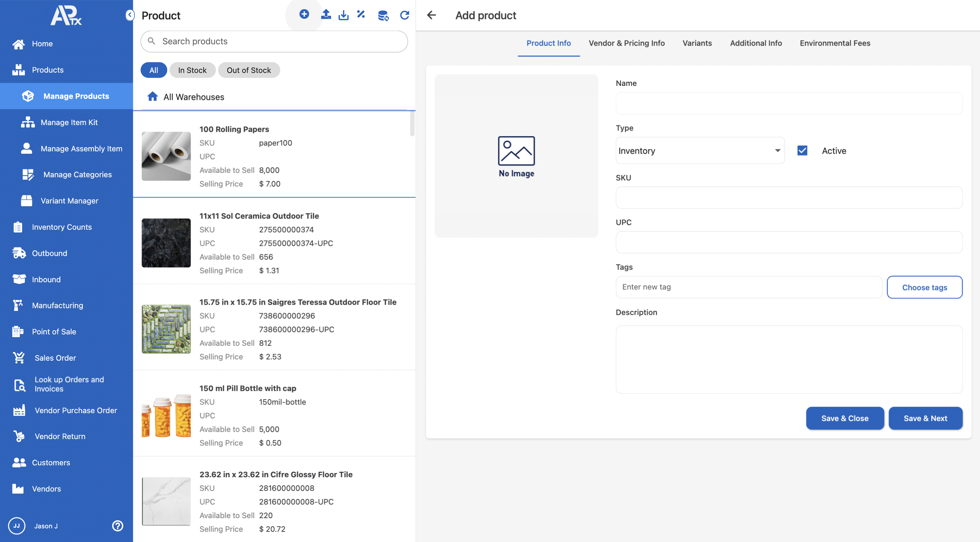
Task: Go back using the arrow beside Add product
Action: (x=431, y=15)
